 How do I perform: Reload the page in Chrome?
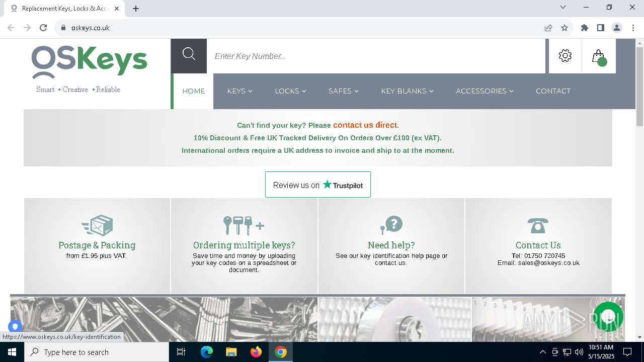pos(43,28)
